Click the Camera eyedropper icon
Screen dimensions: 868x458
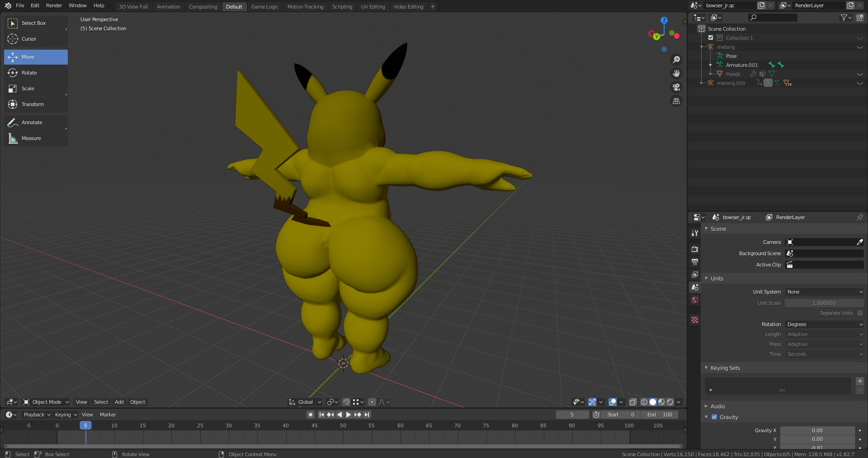pos(859,242)
